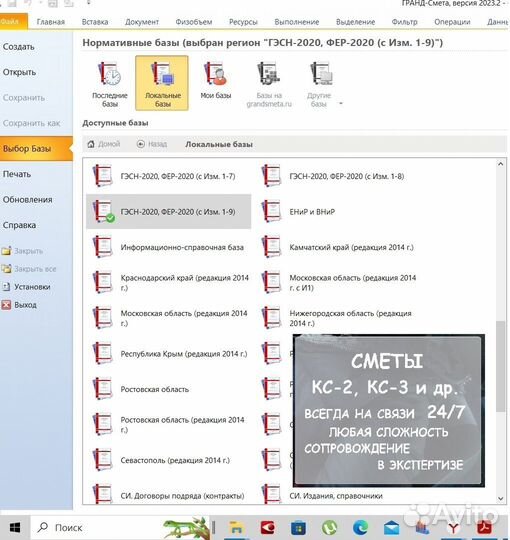
Task: Open СИ. Договоры подряда (контракты) base
Action: [169, 495]
